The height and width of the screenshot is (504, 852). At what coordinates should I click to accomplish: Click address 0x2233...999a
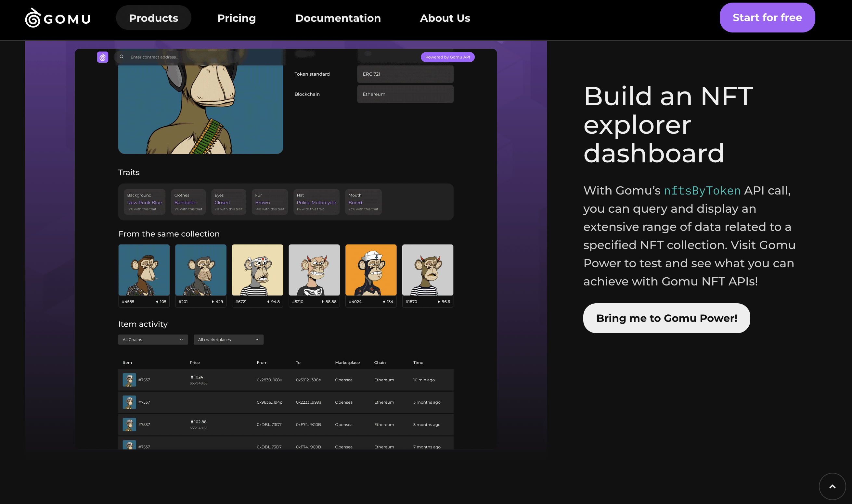[x=309, y=402]
